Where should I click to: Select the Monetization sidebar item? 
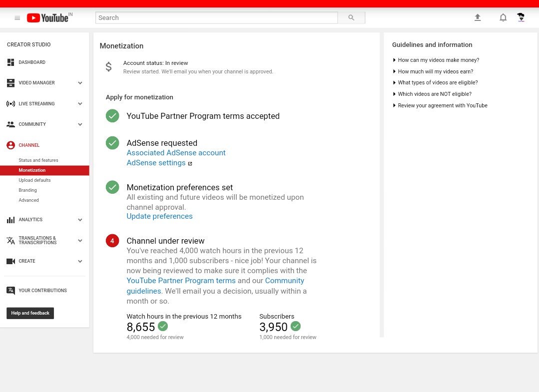[x=44, y=170]
